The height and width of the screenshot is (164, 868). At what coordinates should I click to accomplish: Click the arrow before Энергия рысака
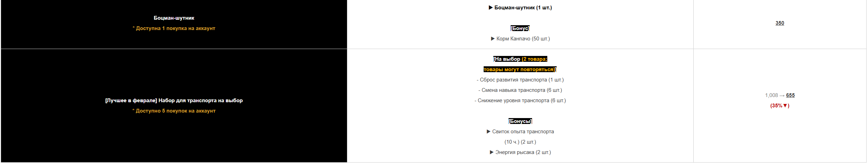tap(492, 152)
